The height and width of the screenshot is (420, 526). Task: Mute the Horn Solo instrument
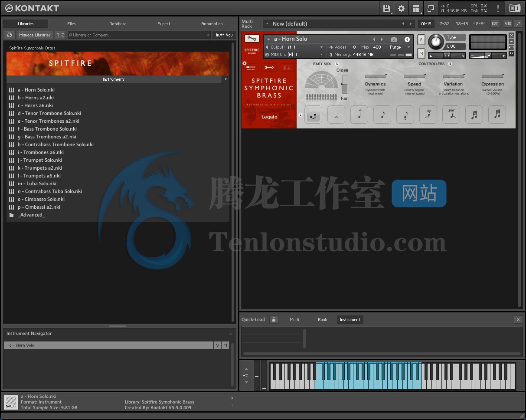point(421,53)
